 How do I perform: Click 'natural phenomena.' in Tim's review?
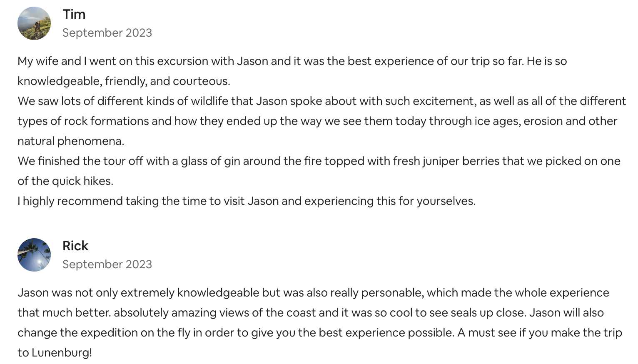click(71, 141)
